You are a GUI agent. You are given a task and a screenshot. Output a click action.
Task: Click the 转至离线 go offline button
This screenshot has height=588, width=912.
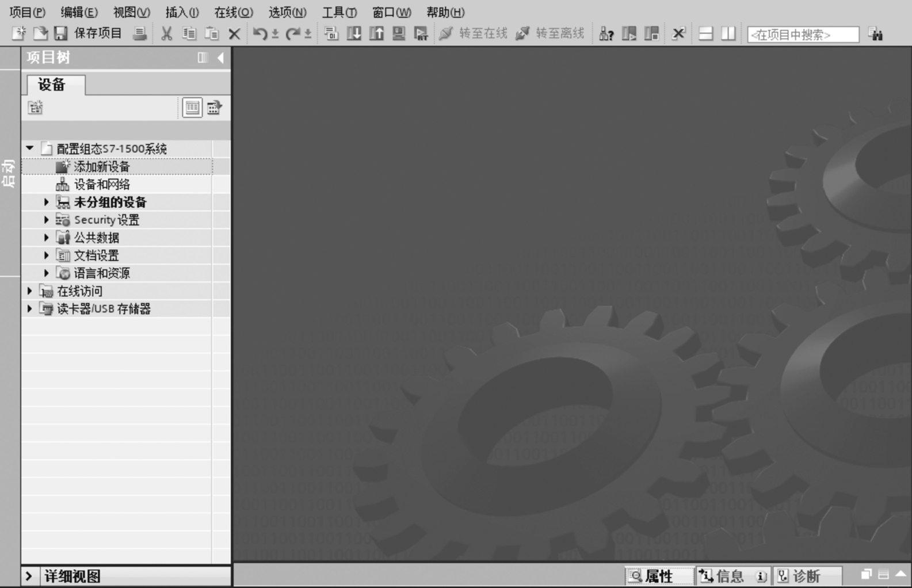pos(550,33)
